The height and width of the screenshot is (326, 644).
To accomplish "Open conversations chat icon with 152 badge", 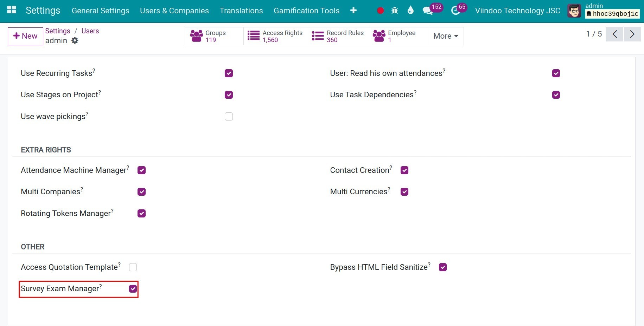I will click(428, 11).
